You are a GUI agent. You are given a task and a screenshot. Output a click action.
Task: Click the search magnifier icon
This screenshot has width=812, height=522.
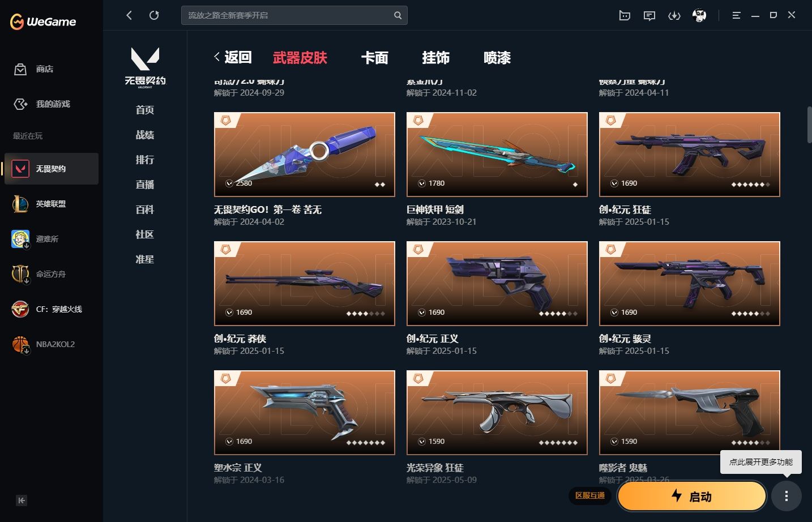(x=398, y=15)
